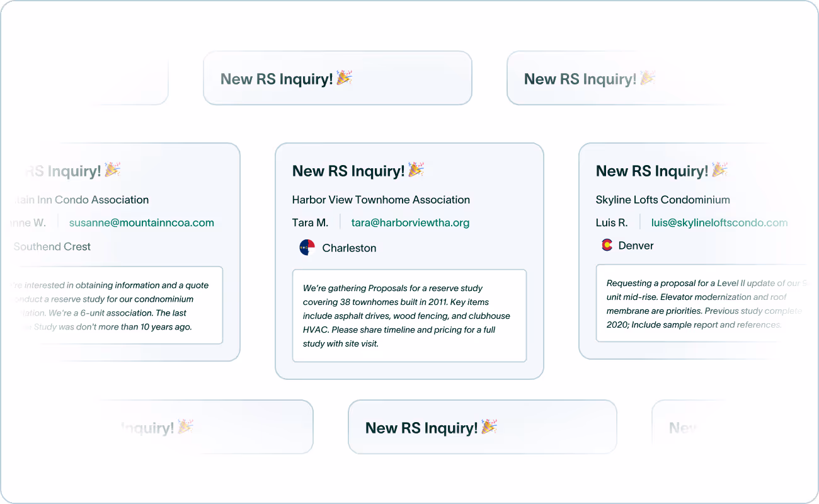This screenshot has height=504, width=819.
Task: Click the Harbor View card's New RS Inquiry heading
Action: coord(348,171)
